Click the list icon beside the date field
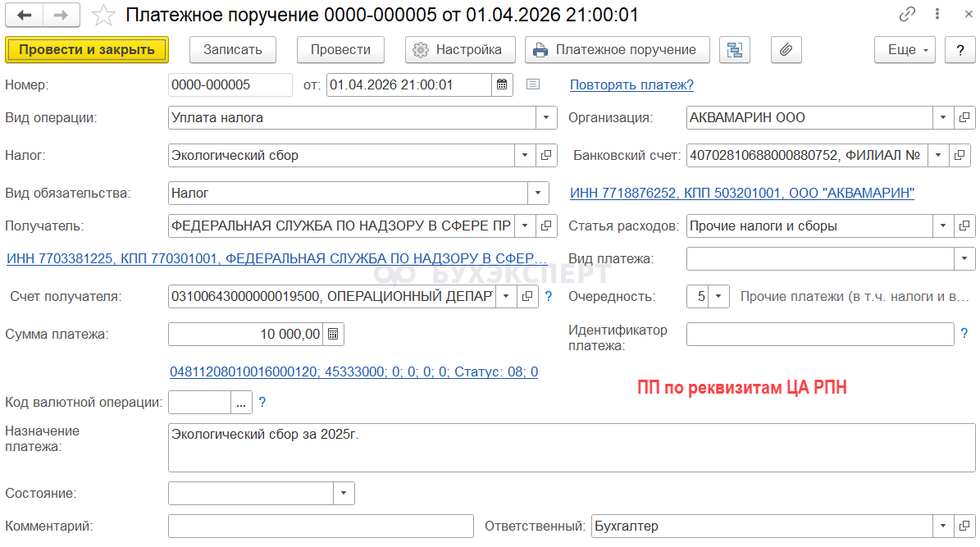 point(533,84)
